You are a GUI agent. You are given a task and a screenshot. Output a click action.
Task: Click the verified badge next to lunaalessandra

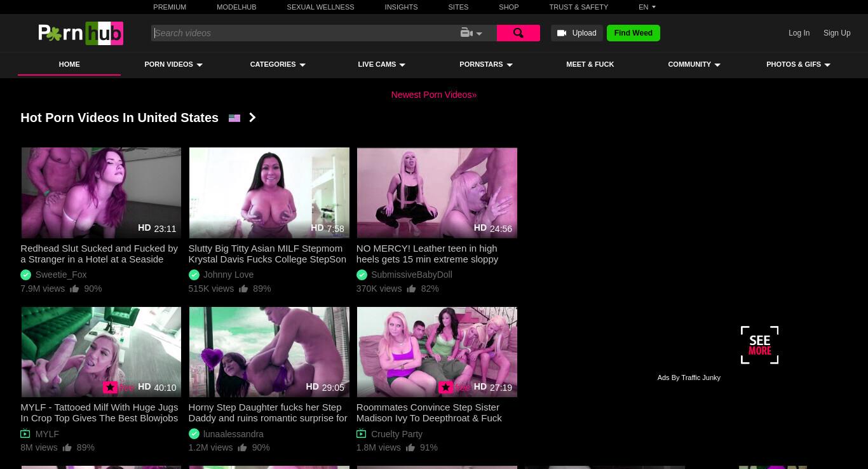point(194,434)
